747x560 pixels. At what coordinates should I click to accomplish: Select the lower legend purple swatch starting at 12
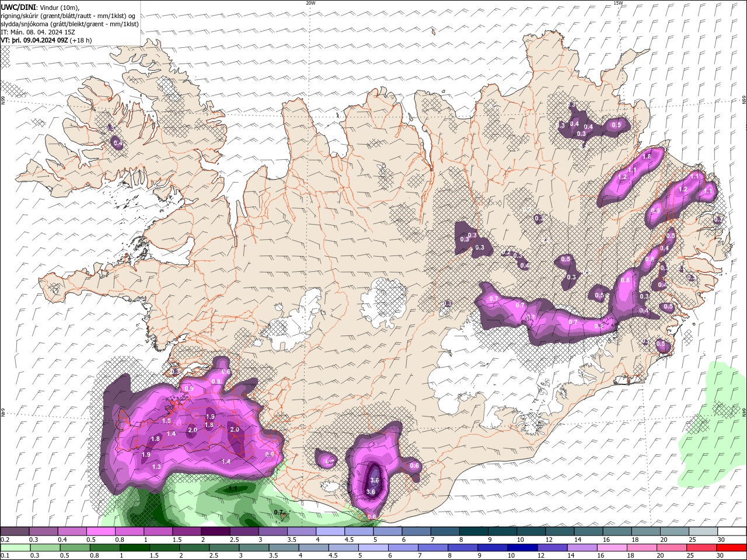point(553,548)
